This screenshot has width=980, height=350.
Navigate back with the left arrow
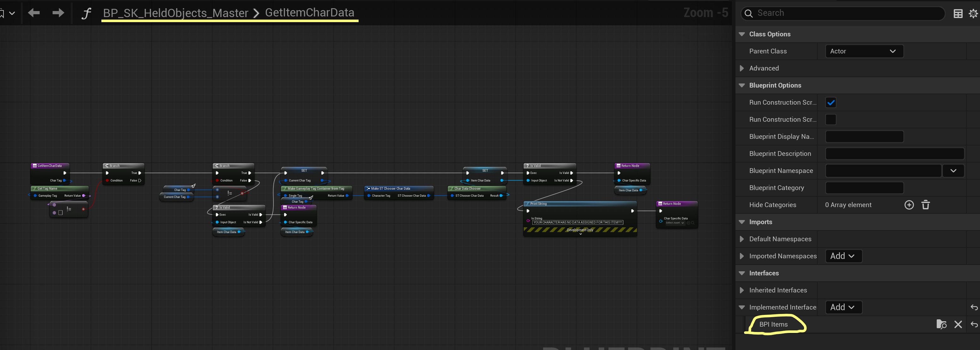[x=34, y=13]
